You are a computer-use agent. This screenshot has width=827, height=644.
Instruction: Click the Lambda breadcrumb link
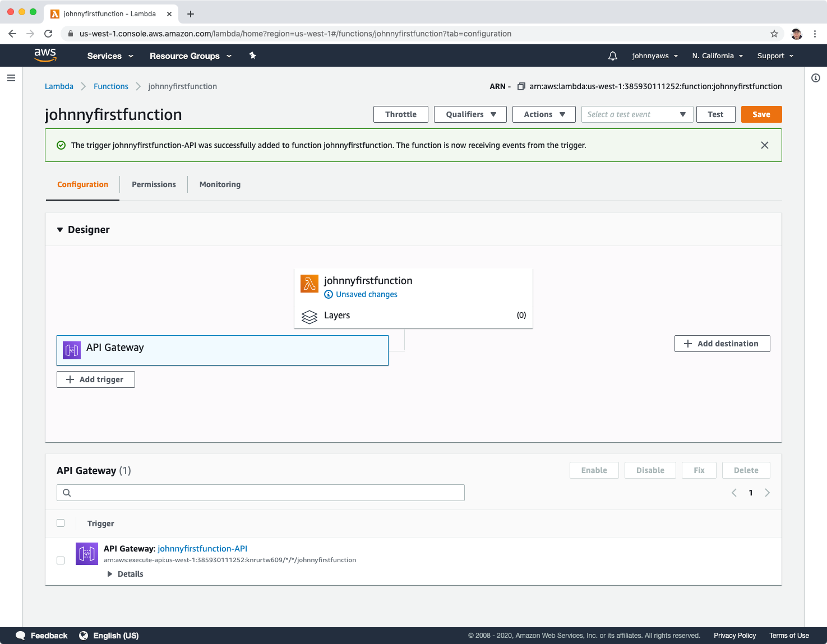point(59,86)
